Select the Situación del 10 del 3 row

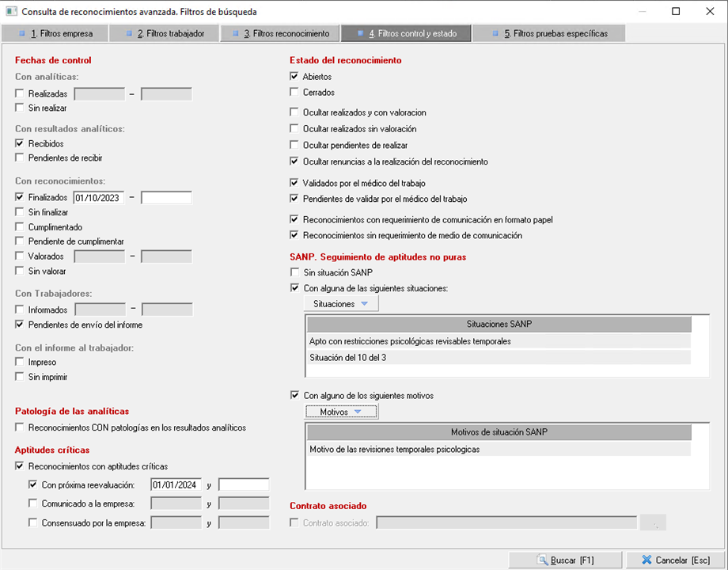tap(499, 357)
